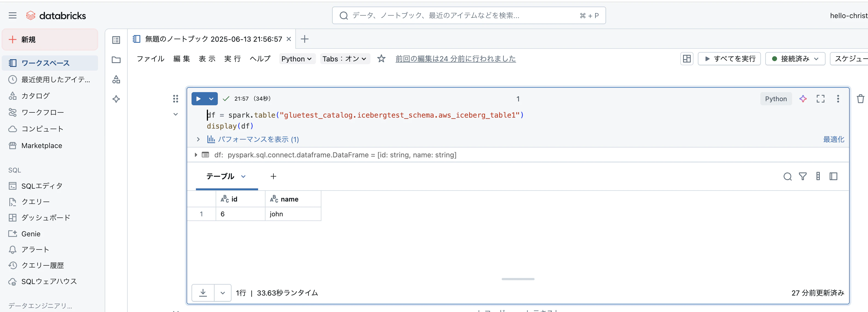Open アラート in the sidebar
The width and height of the screenshot is (868, 312).
point(50,249)
